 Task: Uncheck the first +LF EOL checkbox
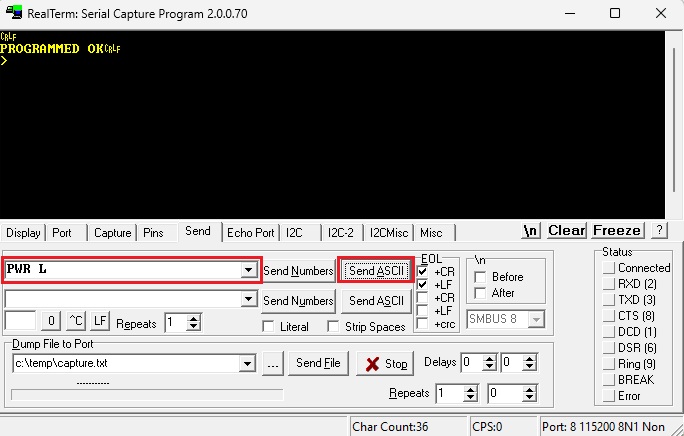(422, 285)
